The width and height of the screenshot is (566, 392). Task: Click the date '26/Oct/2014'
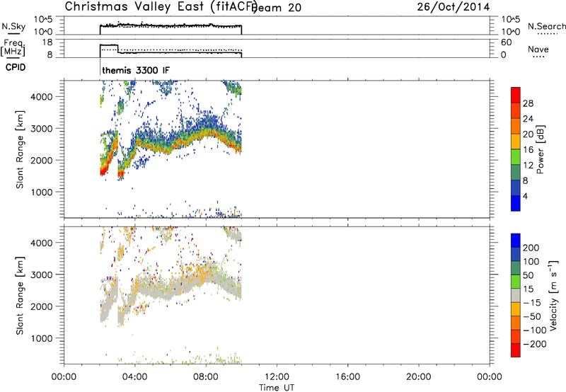pyautogui.click(x=454, y=7)
